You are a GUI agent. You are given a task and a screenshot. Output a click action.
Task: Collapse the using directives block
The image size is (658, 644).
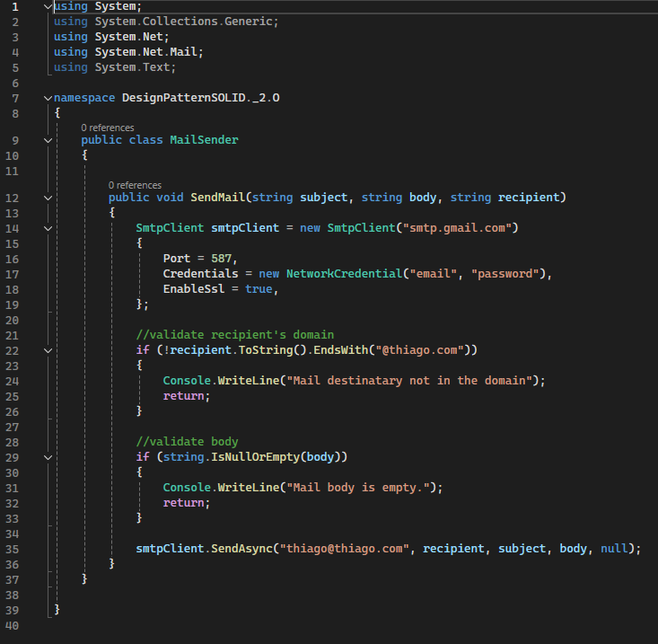tap(47, 7)
